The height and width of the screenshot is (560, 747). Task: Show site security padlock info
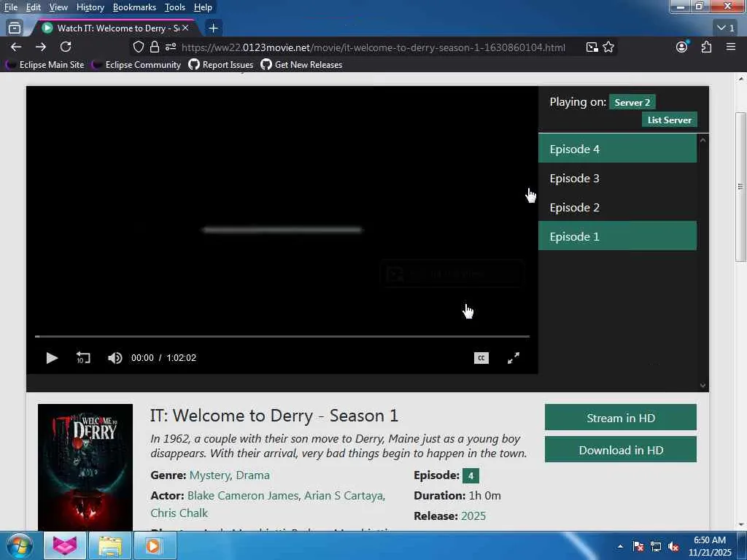(x=155, y=47)
